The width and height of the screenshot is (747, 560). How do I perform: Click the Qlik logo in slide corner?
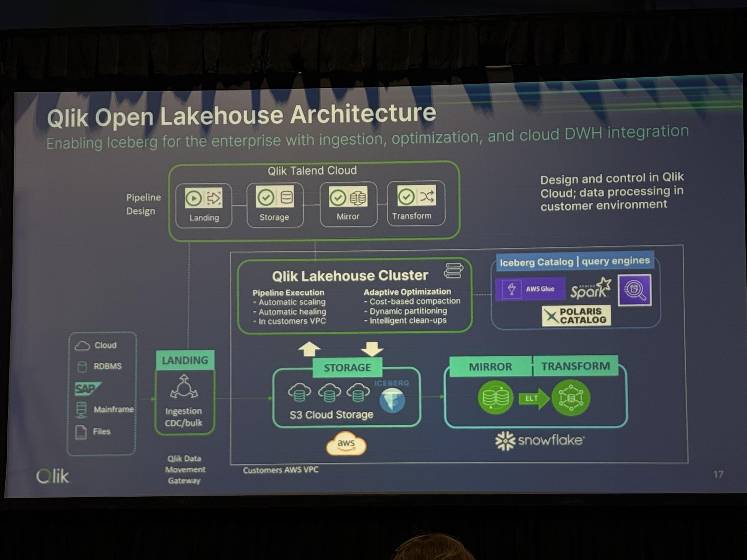tap(53, 476)
